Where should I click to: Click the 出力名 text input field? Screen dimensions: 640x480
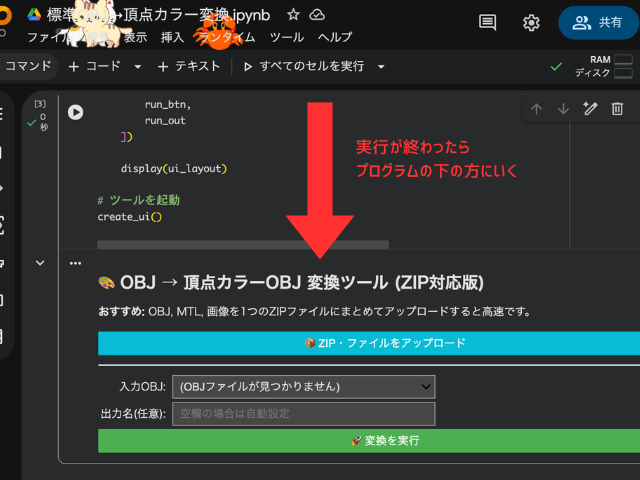(x=303, y=413)
